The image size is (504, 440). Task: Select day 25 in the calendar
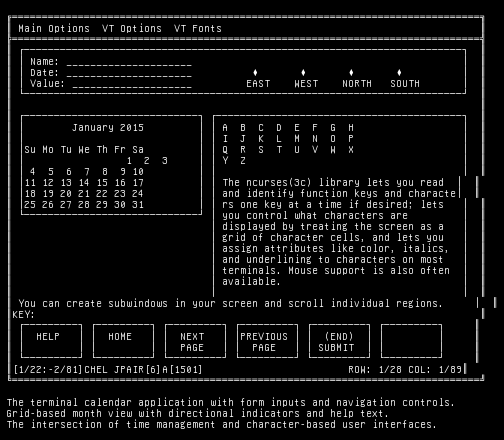(x=30, y=205)
